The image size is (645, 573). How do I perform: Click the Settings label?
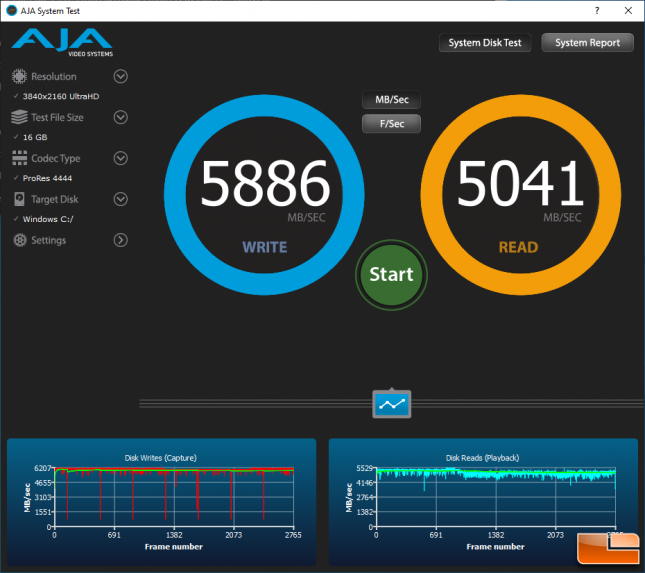(x=49, y=240)
